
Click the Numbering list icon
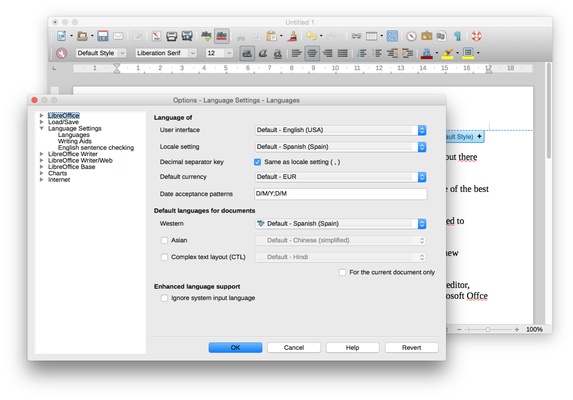click(362, 53)
